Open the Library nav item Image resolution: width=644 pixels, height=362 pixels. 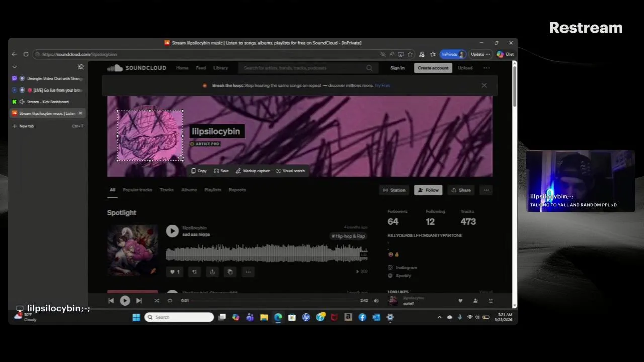pyautogui.click(x=220, y=68)
